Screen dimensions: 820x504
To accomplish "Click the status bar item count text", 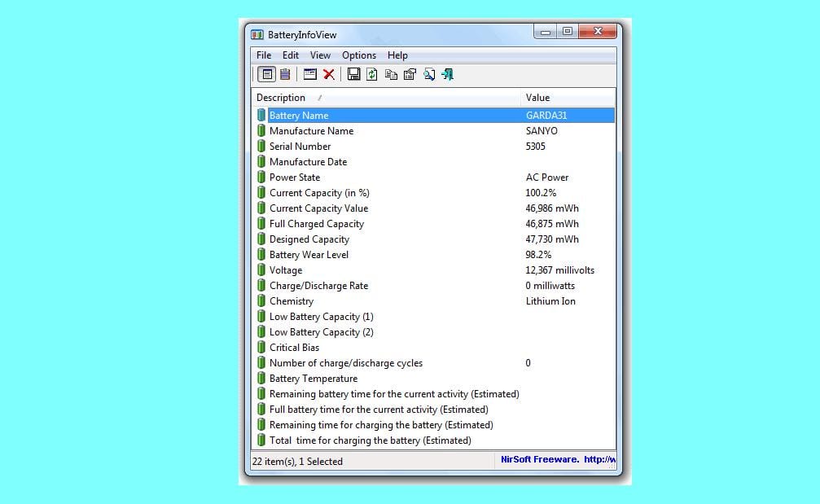I will click(x=297, y=461).
